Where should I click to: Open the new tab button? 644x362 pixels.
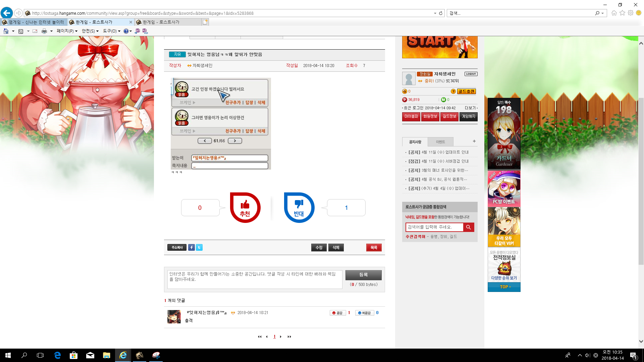coord(205,22)
